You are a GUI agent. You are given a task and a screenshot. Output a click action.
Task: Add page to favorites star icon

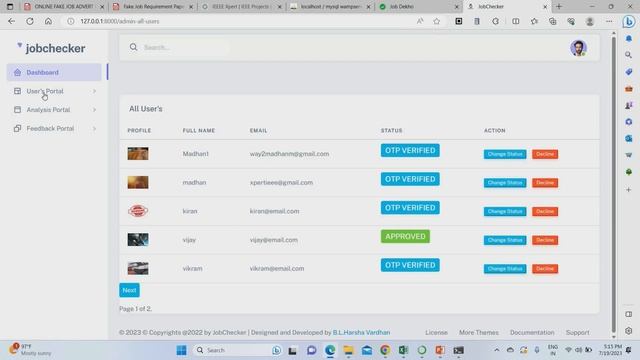(437, 21)
